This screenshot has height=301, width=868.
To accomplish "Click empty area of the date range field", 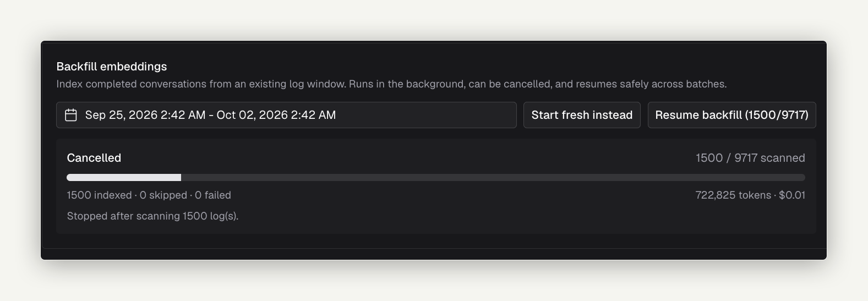I will pos(427,115).
